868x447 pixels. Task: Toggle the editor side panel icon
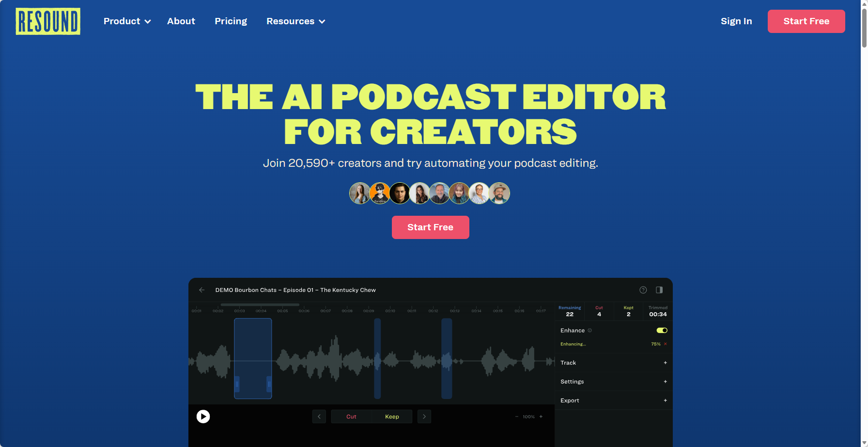659,290
